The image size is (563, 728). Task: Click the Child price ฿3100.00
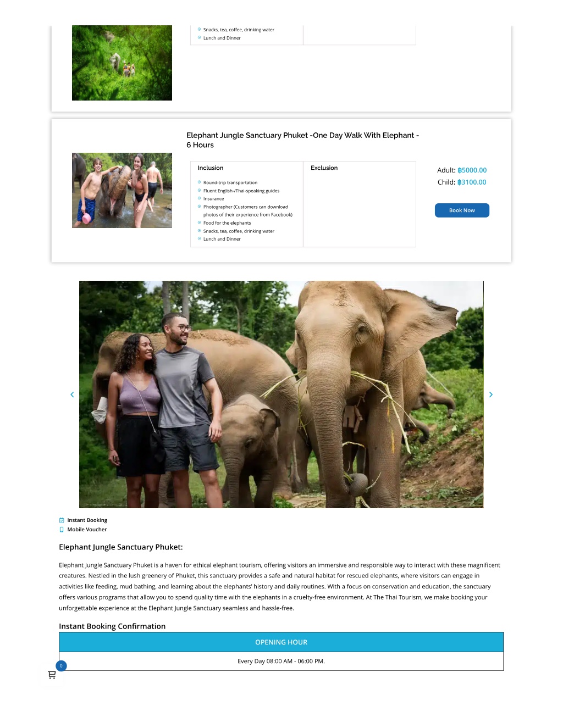click(x=472, y=182)
